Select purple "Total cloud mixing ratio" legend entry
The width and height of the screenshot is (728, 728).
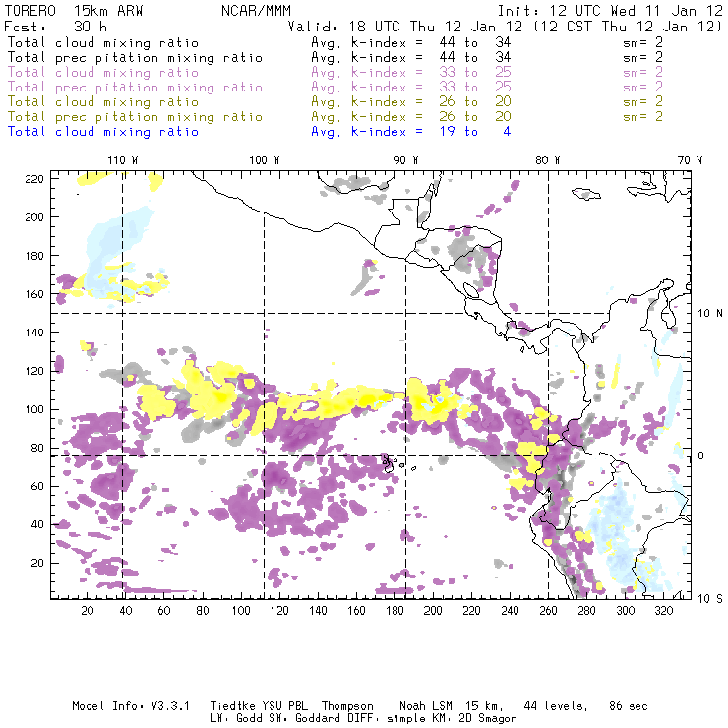[x=103, y=73]
